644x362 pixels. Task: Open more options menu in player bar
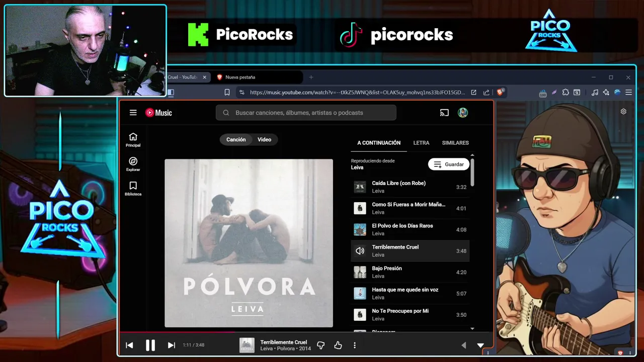[355, 345]
